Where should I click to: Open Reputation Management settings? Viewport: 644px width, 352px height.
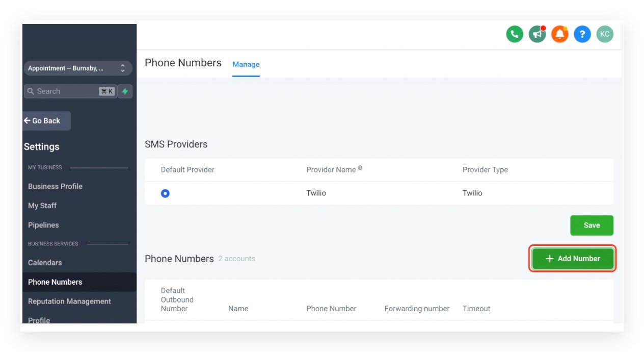[x=69, y=301]
